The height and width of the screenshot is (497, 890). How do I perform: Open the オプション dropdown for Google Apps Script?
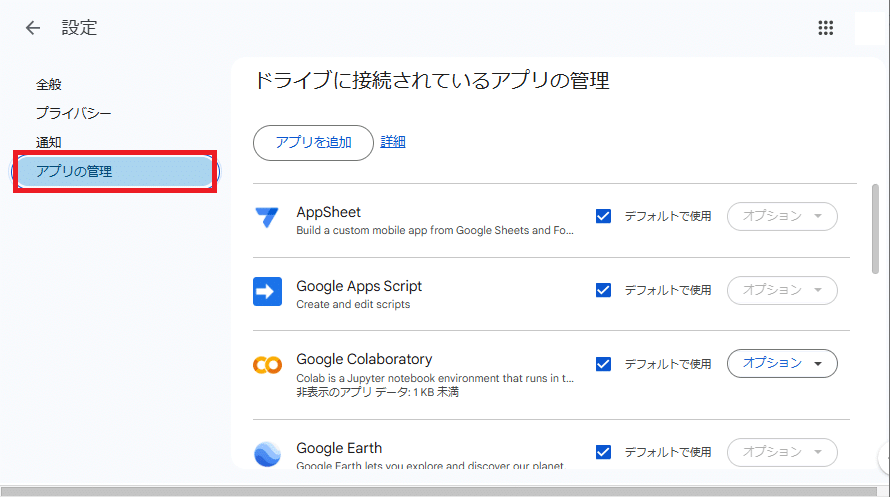(782, 290)
